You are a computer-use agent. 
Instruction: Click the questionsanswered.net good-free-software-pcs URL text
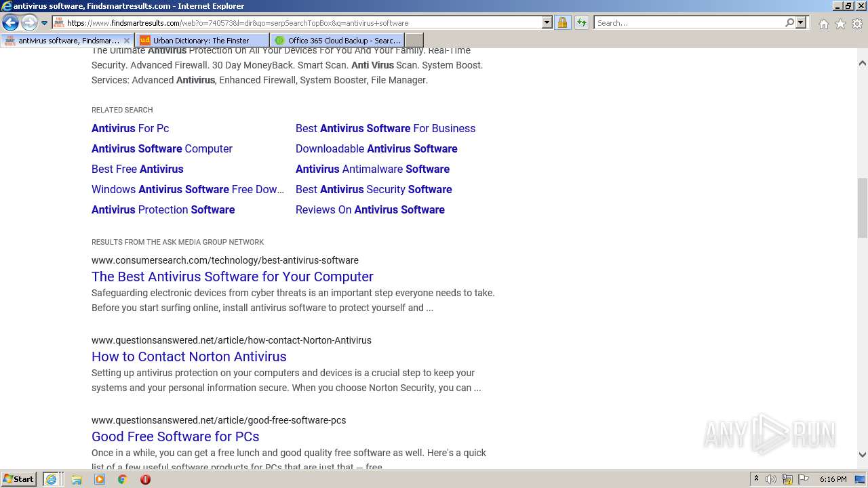tap(219, 420)
